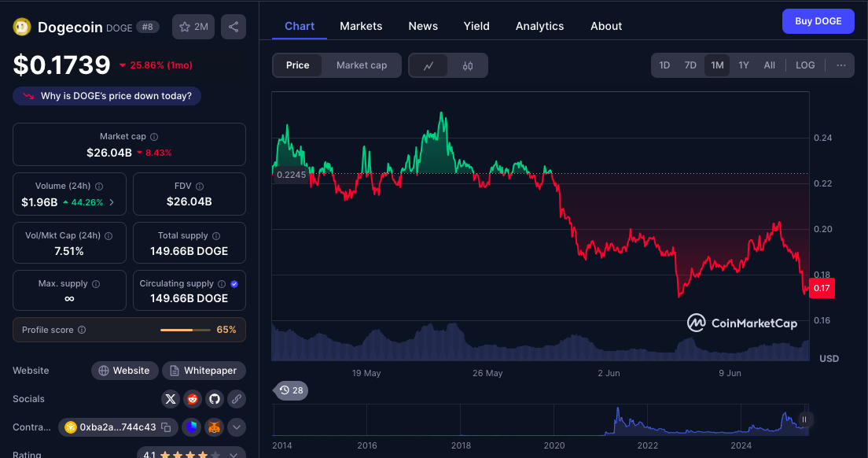This screenshot has height=458, width=868.
Task: Copy the contract address 0xba2a...744c43
Action: click(x=166, y=427)
